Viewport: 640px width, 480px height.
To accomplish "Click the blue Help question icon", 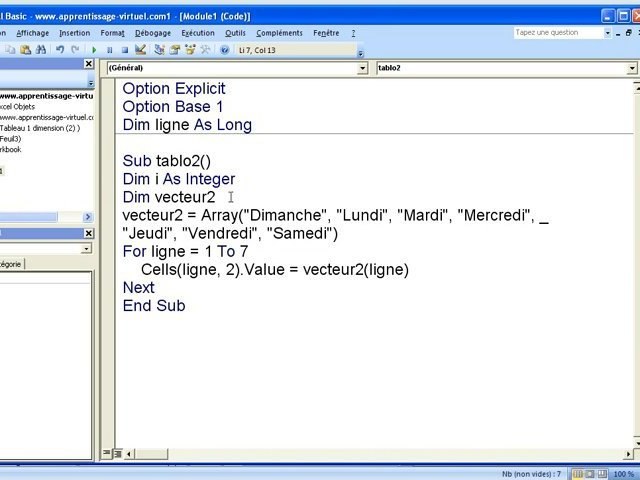I will tap(224, 50).
